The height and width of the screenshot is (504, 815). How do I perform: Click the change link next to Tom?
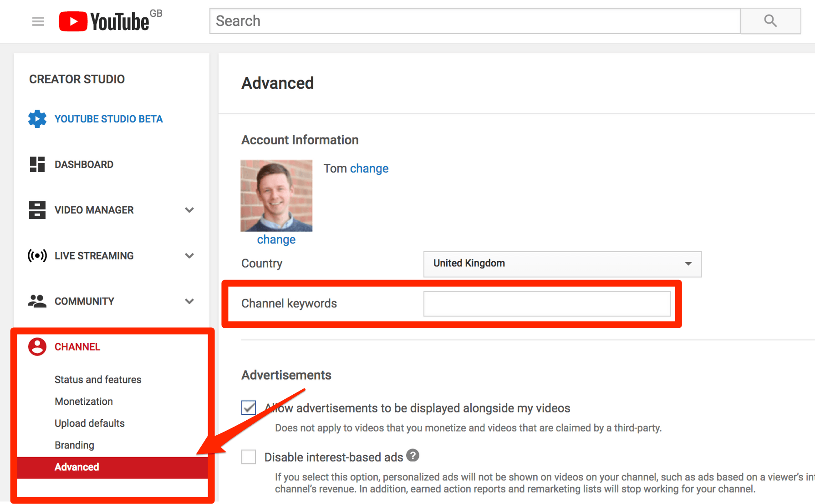pos(369,168)
